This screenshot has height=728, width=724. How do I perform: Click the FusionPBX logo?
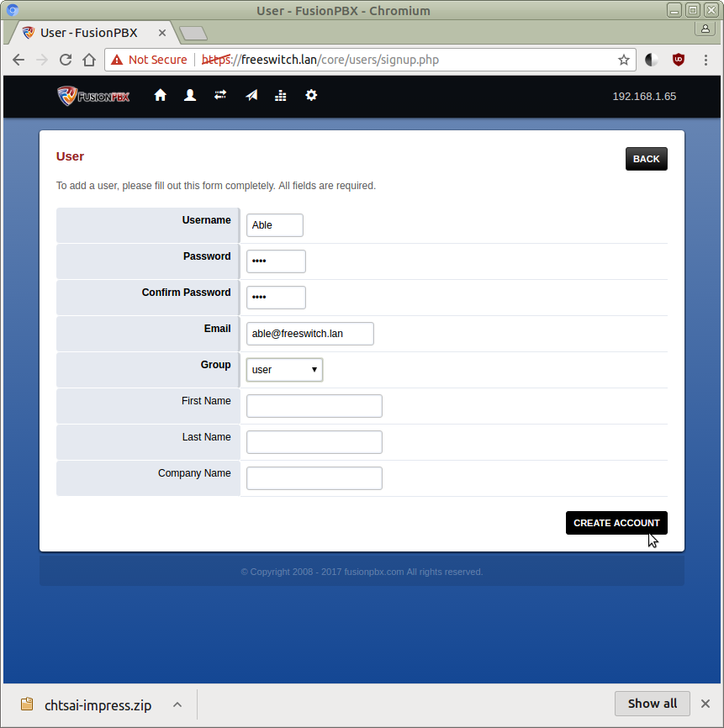click(x=93, y=96)
